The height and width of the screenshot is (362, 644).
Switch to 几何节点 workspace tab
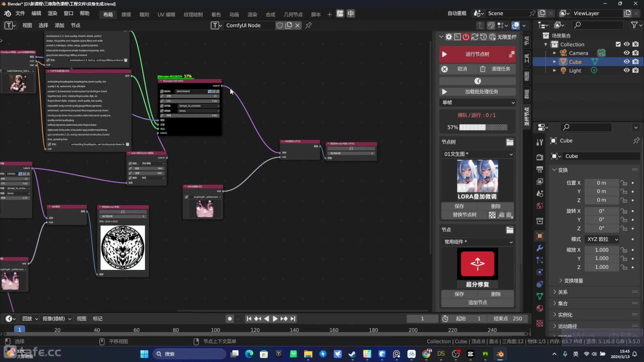tap(293, 14)
